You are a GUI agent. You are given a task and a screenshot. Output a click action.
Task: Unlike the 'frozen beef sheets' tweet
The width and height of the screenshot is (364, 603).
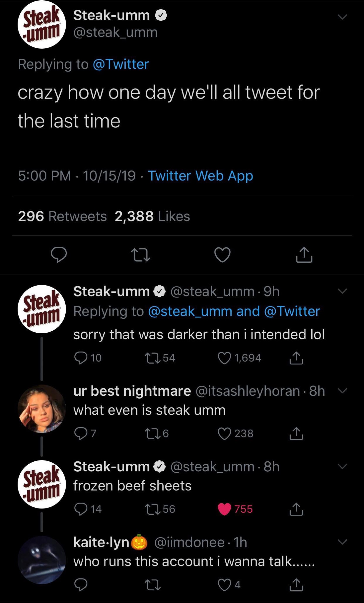pyautogui.click(x=225, y=509)
